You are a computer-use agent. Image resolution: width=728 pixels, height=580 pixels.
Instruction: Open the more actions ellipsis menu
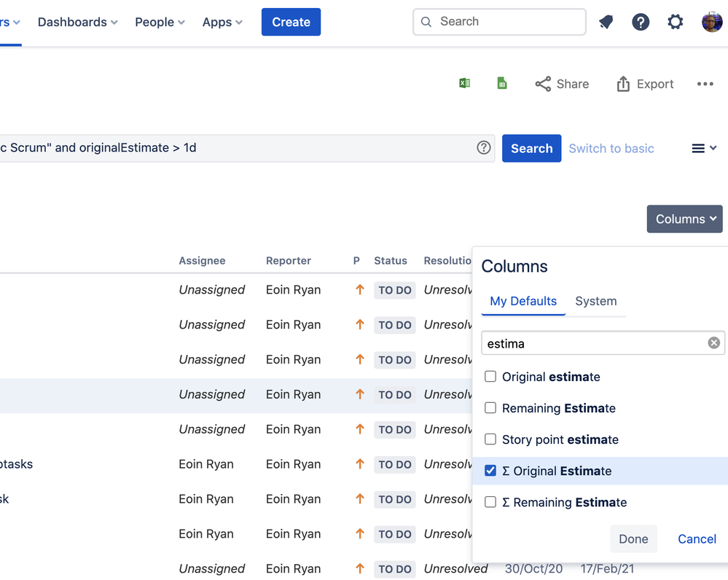pyautogui.click(x=705, y=84)
